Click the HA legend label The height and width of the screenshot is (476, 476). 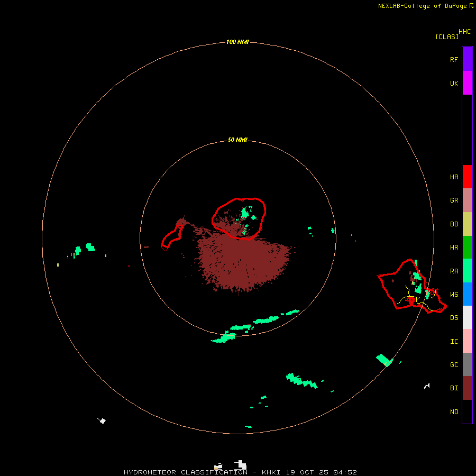pyautogui.click(x=454, y=177)
